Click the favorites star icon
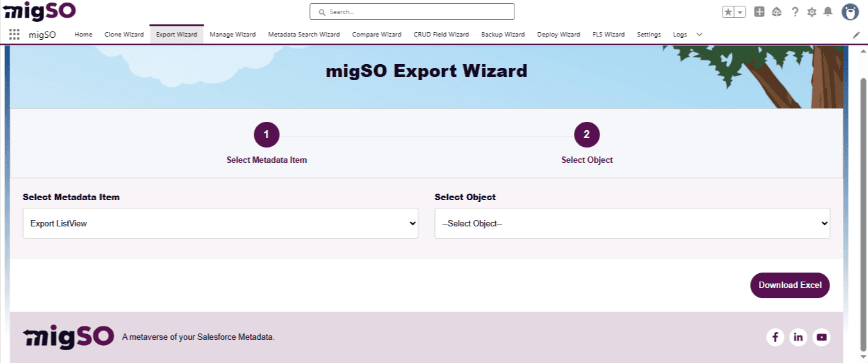This screenshot has width=868, height=363. 728,12
